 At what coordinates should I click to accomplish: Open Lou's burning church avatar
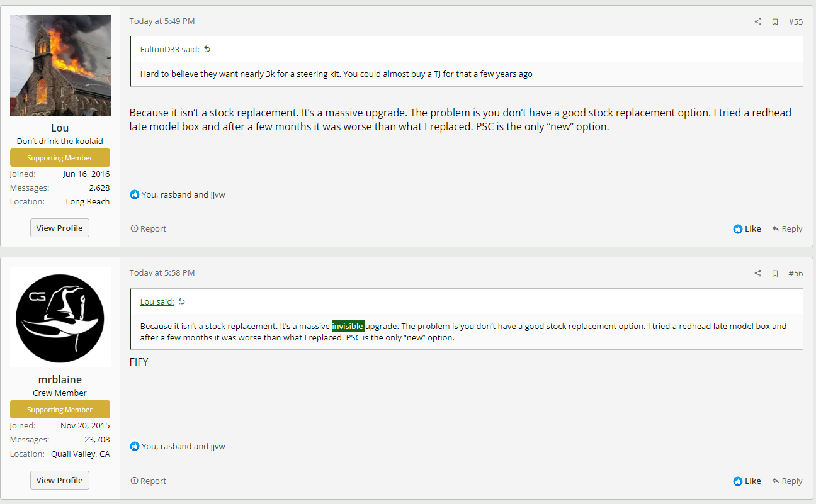click(x=60, y=65)
